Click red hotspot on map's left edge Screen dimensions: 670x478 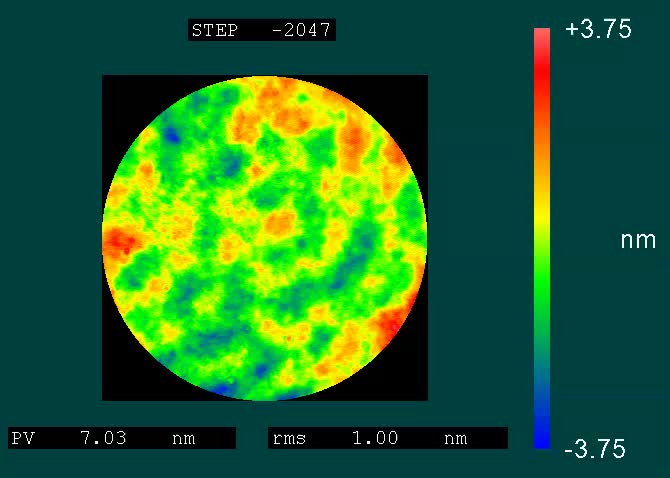pos(120,242)
